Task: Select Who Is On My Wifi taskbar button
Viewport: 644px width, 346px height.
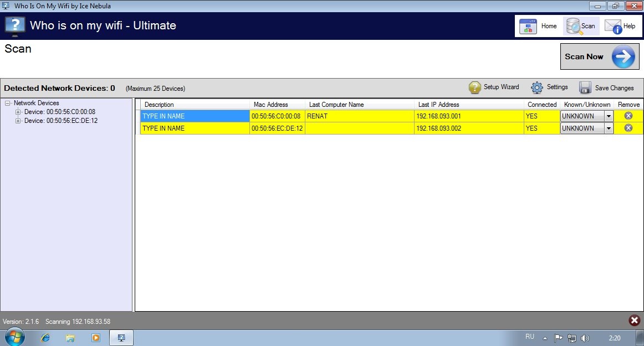Action: [x=121, y=338]
